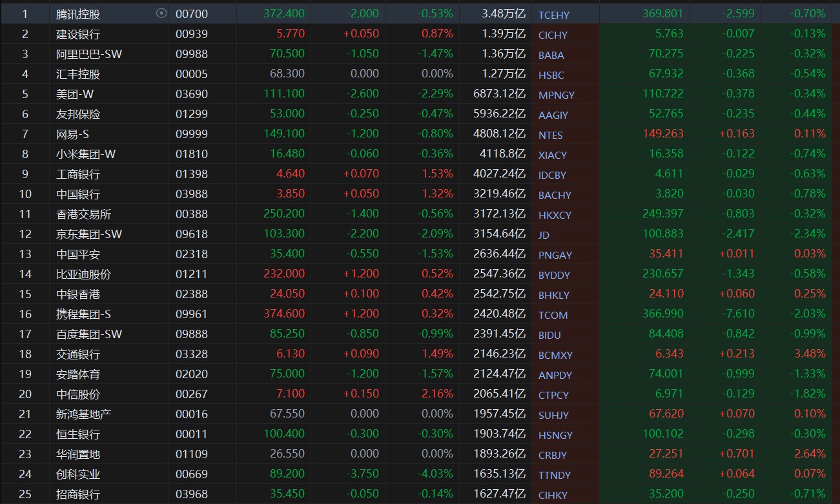
Task: Click the 中国平安 stock name
Action: (78, 254)
